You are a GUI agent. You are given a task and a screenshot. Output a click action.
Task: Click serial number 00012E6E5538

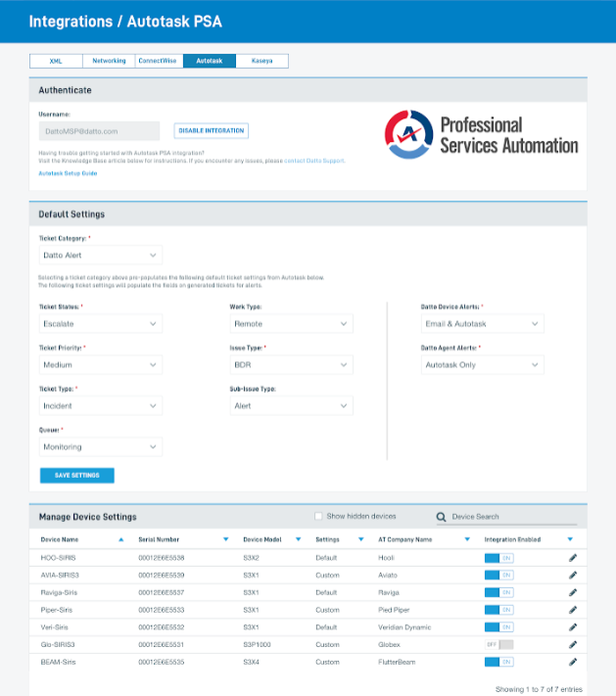162,558
